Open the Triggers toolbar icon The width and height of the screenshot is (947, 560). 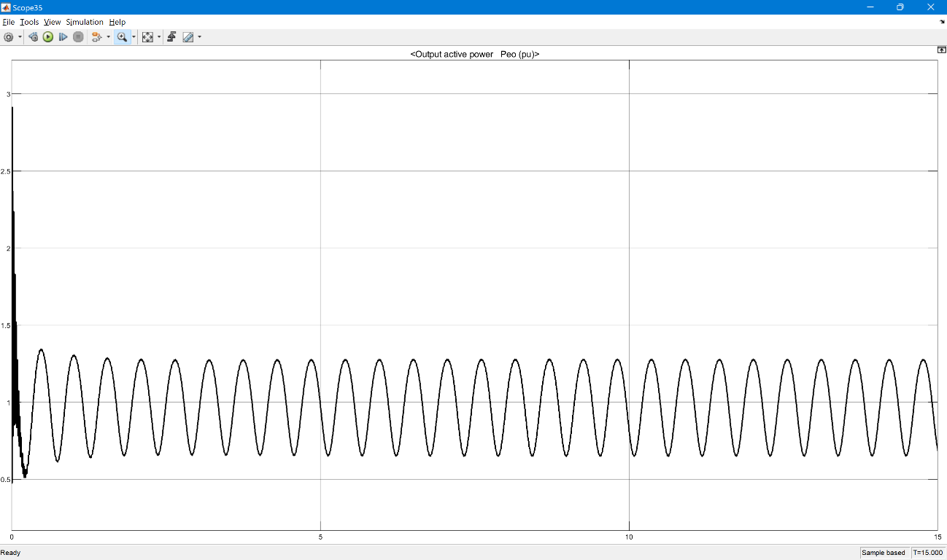pos(171,36)
